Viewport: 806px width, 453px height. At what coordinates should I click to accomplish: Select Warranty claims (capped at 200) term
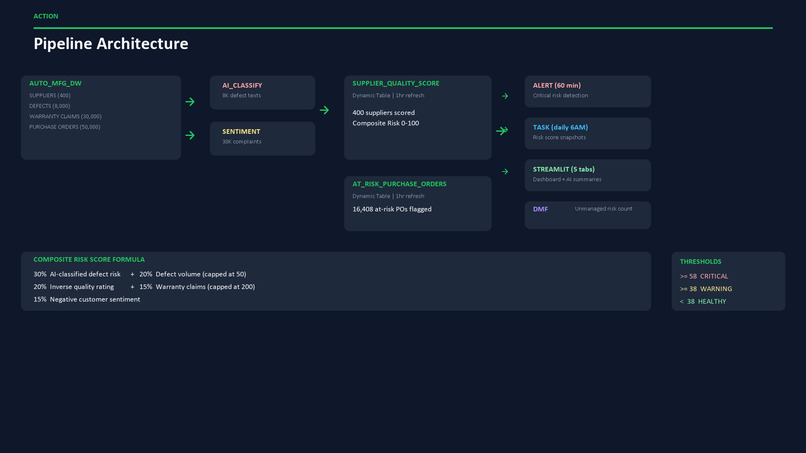coord(205,287)
